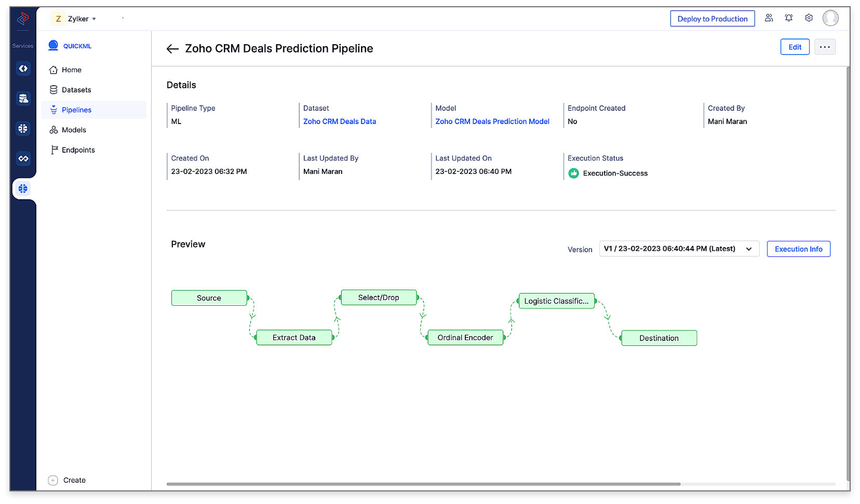The height and width of the screenshot is (504, 860).
Task: Click Deploy to Production button
Action: pos(712,19)
